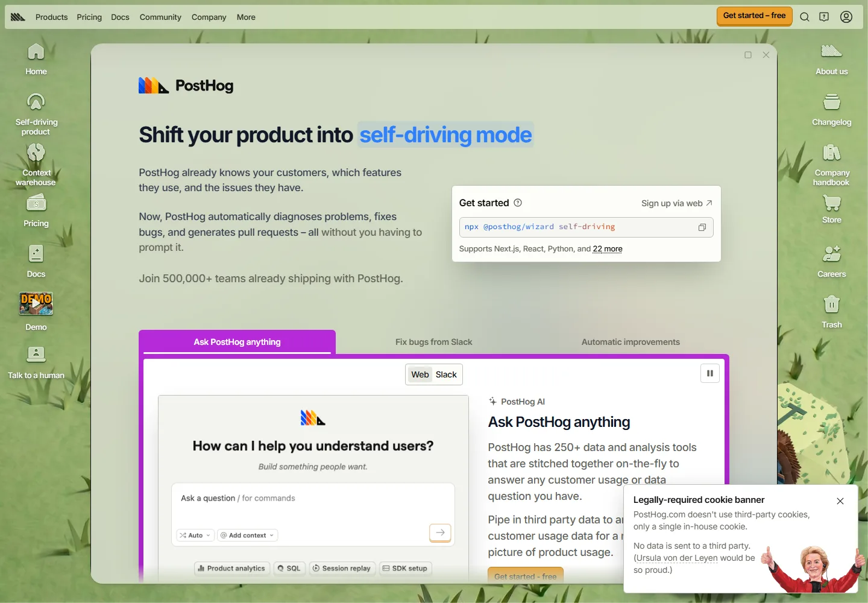Open the search magnifier icon
The height and width of the screenshot is (603, 868).
point(805,17)
